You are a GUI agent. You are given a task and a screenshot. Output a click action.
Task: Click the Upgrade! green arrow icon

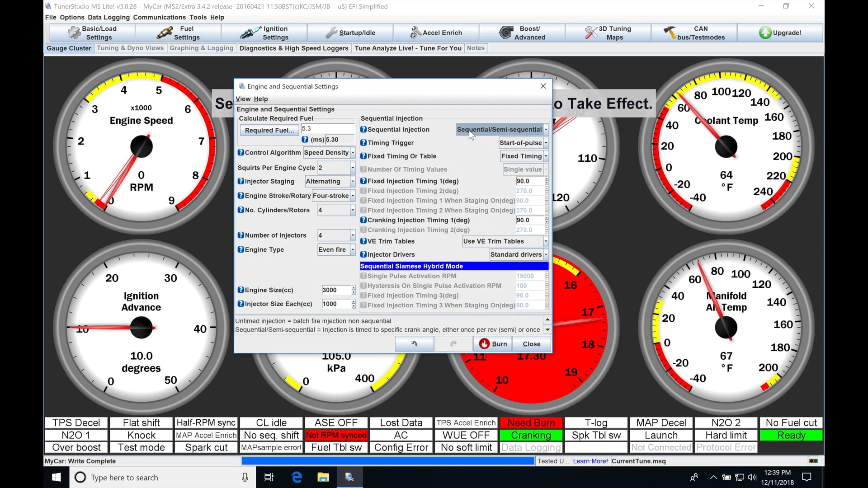click(x=765, y=33)
